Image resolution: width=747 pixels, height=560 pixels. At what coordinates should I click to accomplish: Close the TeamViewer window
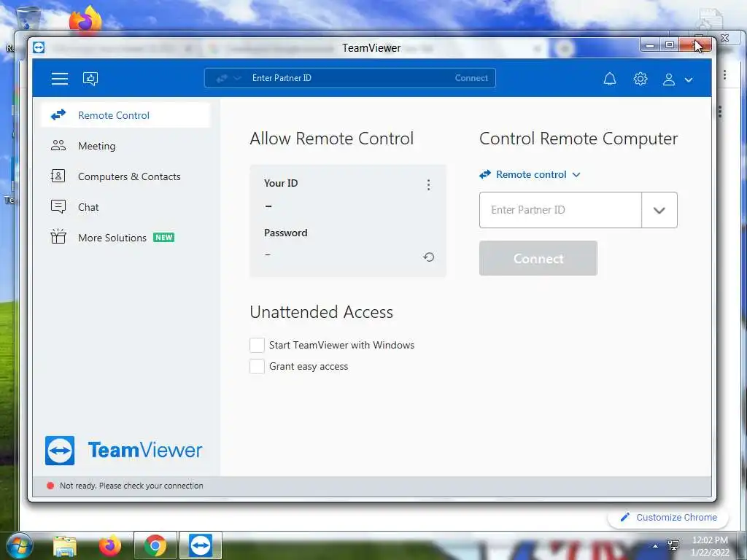point(695,45)
